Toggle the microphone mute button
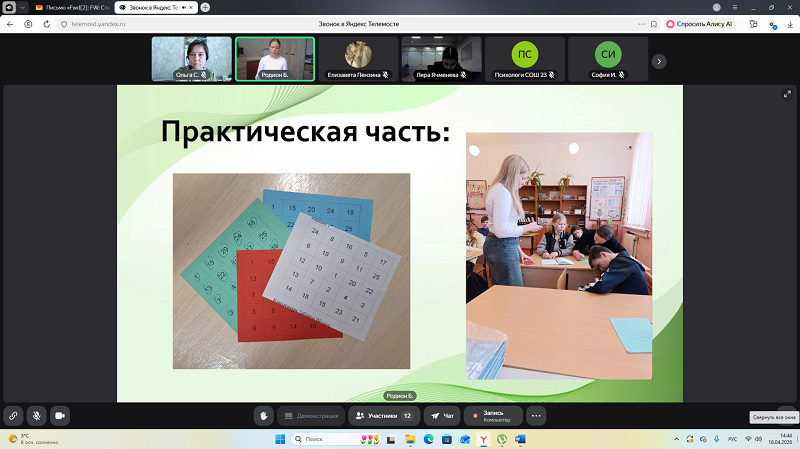Screen dimensions: 800x449 [37, 416]
